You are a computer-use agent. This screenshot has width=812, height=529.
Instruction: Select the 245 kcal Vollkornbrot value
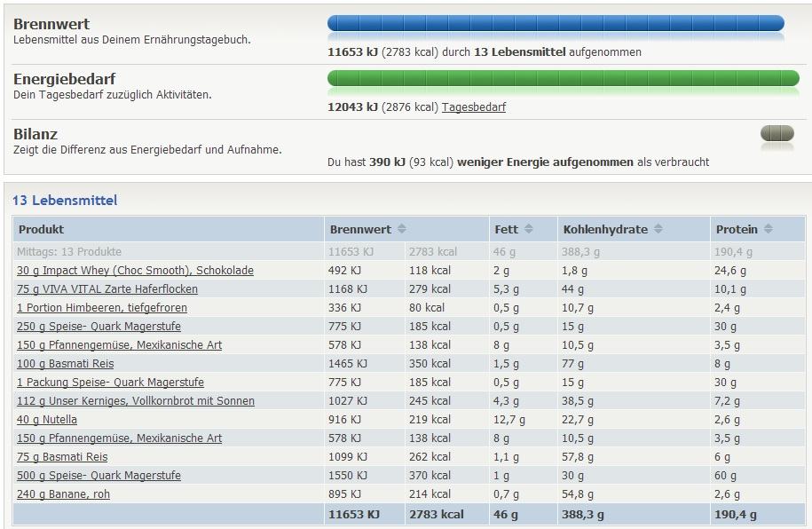[430, 401]
